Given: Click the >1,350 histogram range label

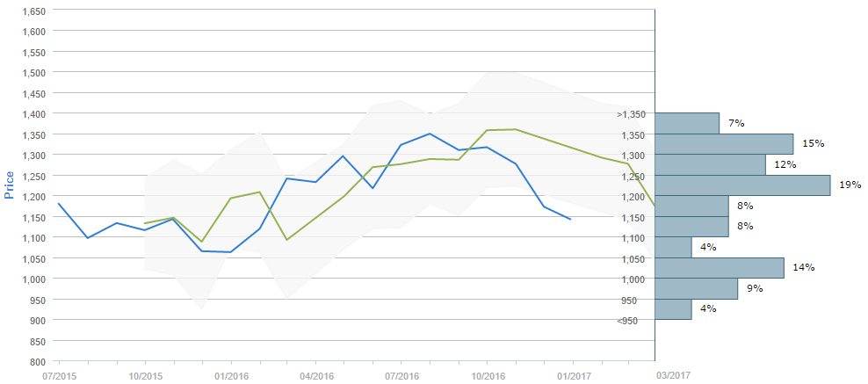Looking at the screenshot, I should click(x=631, y=114).
